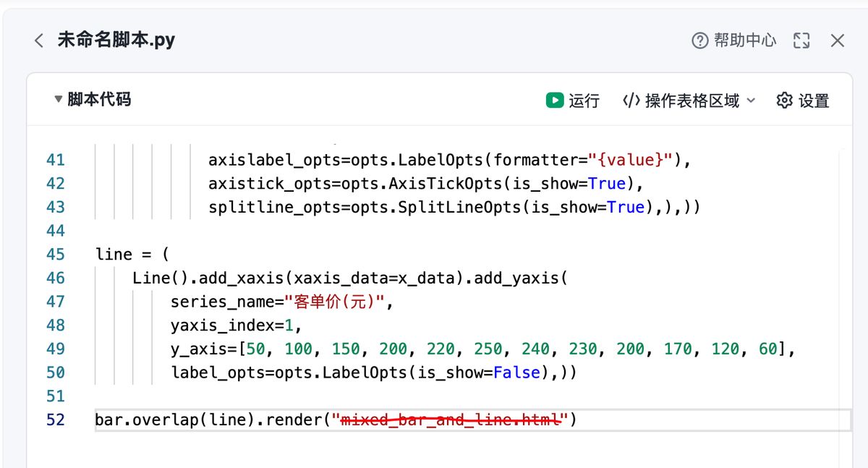Click the 设置 button label
868x468 pixels.
(814, 101)
